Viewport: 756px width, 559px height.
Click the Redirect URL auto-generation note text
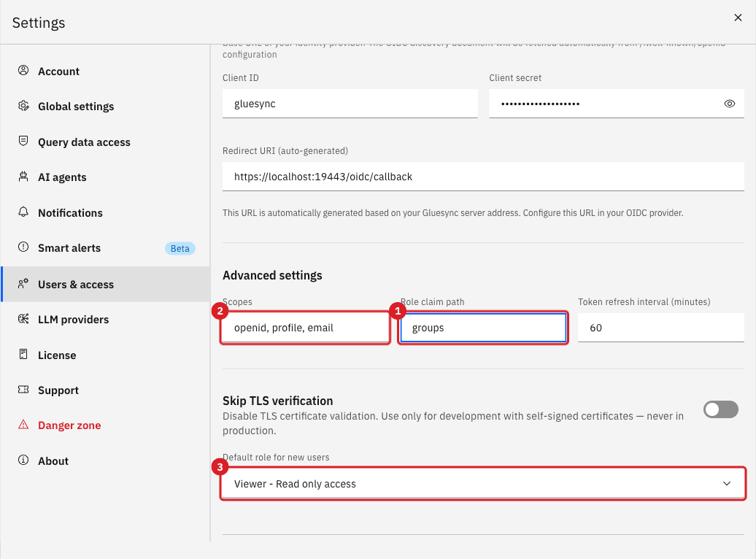pos(452,212)
